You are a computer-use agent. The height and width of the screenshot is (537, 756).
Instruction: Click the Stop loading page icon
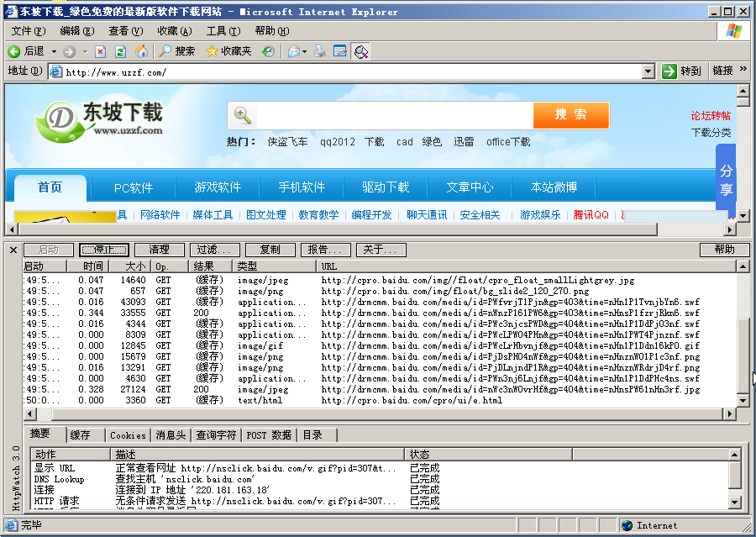(100, 51)
